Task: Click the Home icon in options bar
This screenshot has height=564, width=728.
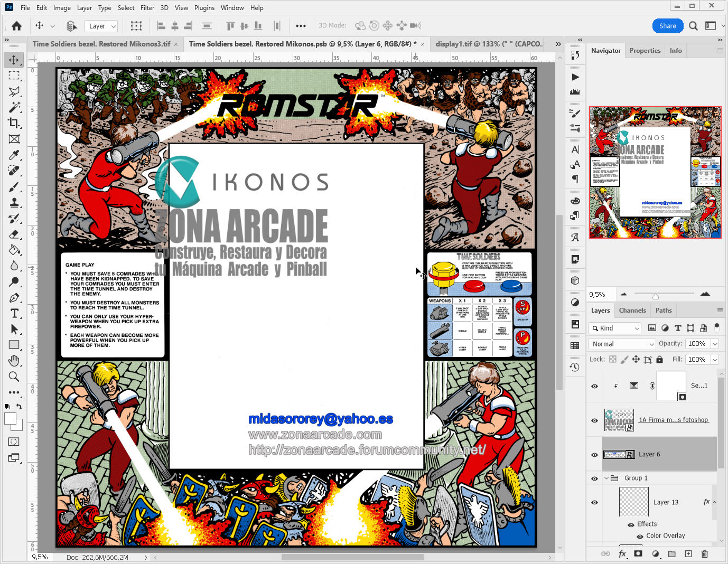Action: tap(17, 26)
